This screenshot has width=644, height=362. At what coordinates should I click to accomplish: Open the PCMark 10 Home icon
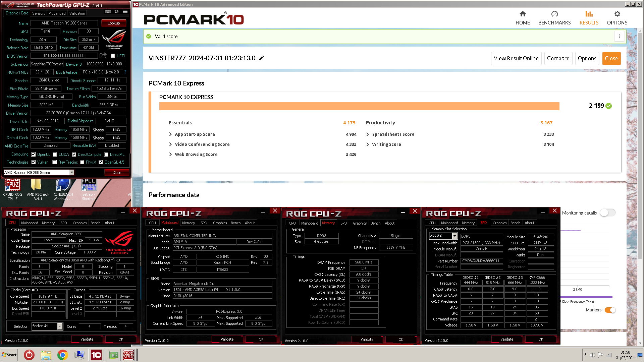[523, 14]
